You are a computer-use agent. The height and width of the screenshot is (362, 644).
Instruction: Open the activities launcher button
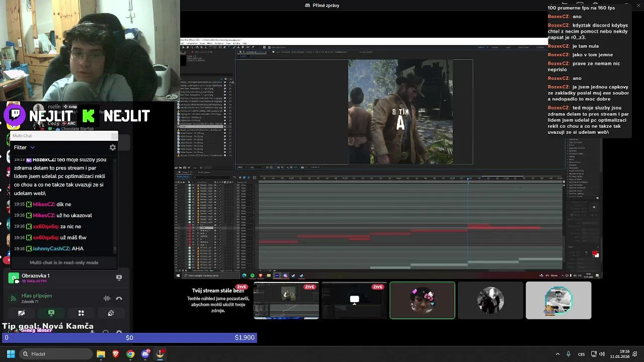point(81,313)
